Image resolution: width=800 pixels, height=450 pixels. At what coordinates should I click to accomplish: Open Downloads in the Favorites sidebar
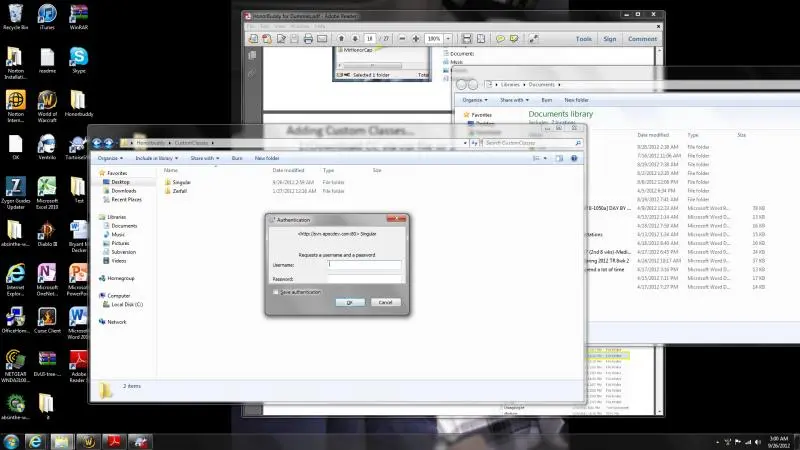(x=124, y=191)
